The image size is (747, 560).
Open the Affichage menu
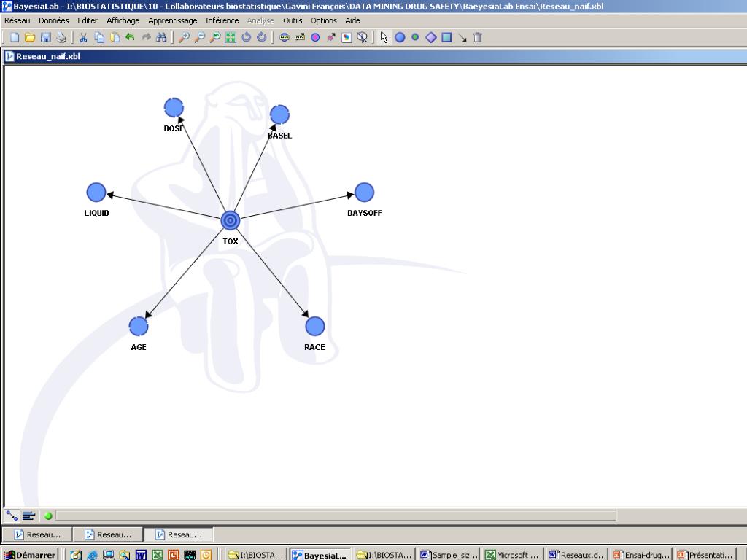(123, 20)
